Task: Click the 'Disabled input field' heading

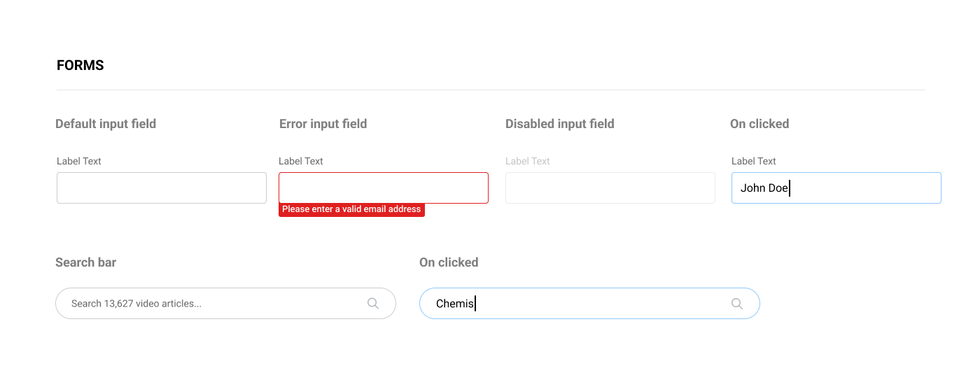Action: (x=560, y=124)
